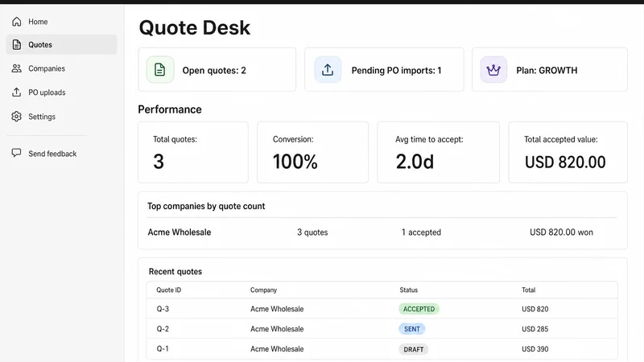Click Acme Wholesale in the Q-1 row
644x362 pixels.
(x=277, y=349)
